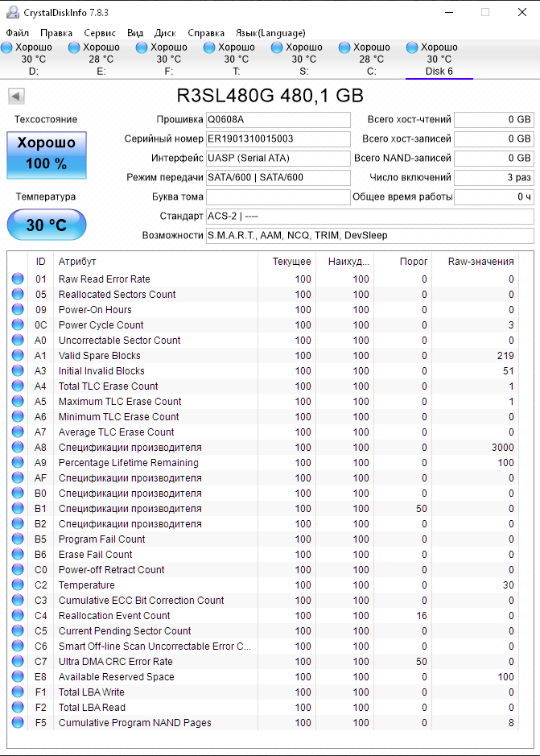Open the Правка menu
This screenshot has height=756, width=540.
pyautogui.click(x=56, y=33)
